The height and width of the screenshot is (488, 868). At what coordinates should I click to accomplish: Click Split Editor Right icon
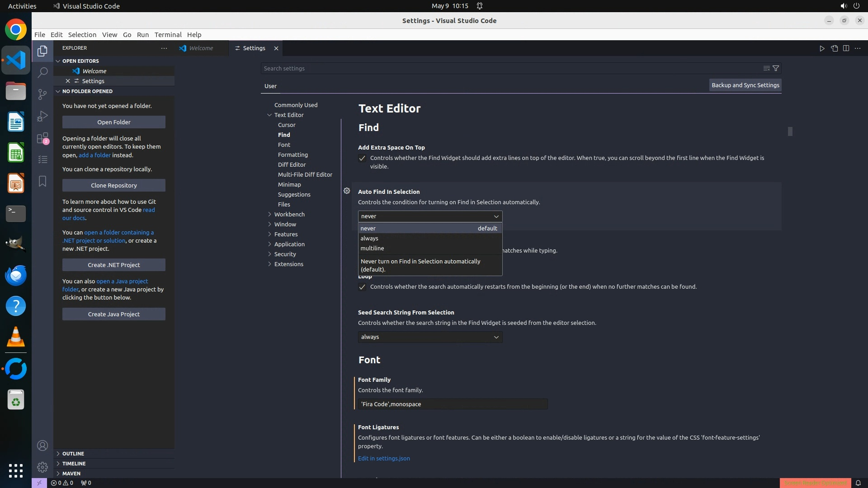pos(846,48)
